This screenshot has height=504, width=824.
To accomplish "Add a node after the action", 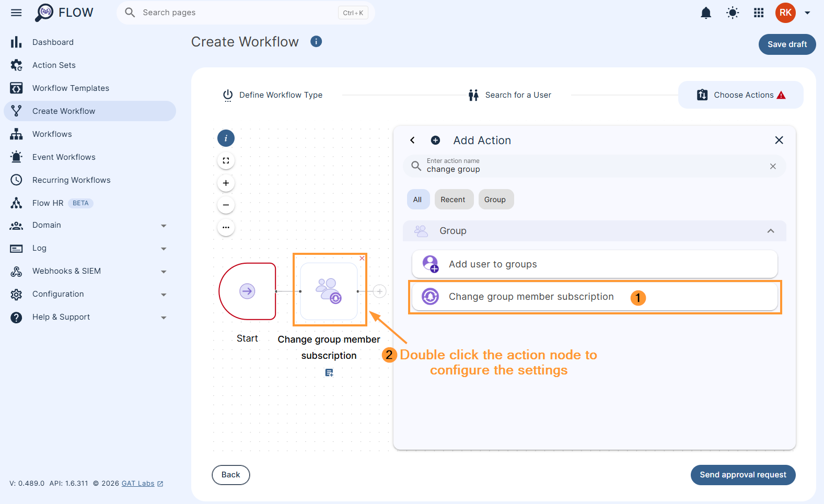I will 380,291.
